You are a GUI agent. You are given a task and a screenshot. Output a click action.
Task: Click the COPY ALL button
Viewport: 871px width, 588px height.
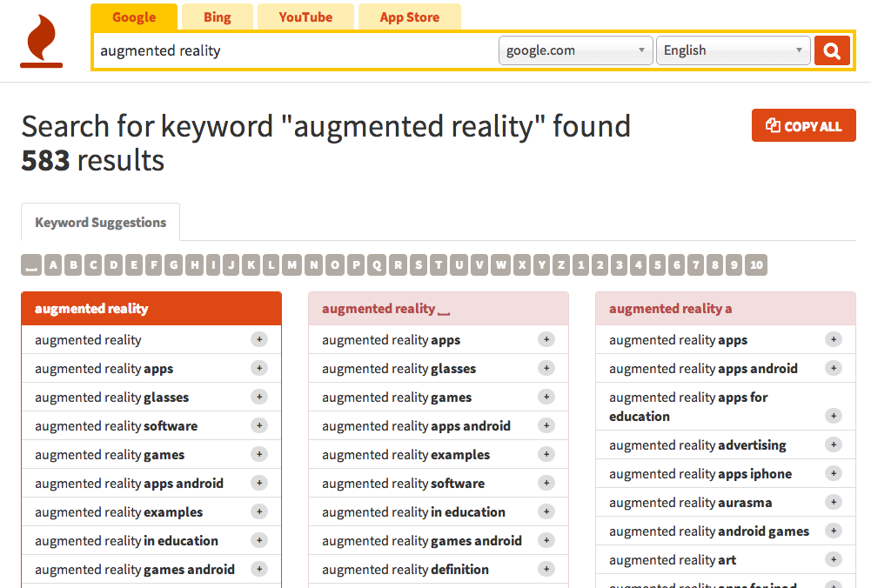[x=803, y=124]
